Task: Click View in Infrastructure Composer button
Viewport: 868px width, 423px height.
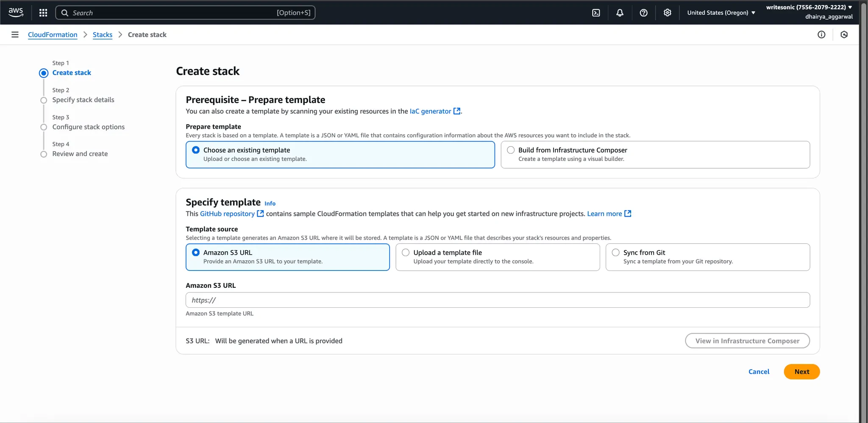Action: pos(747,341)
